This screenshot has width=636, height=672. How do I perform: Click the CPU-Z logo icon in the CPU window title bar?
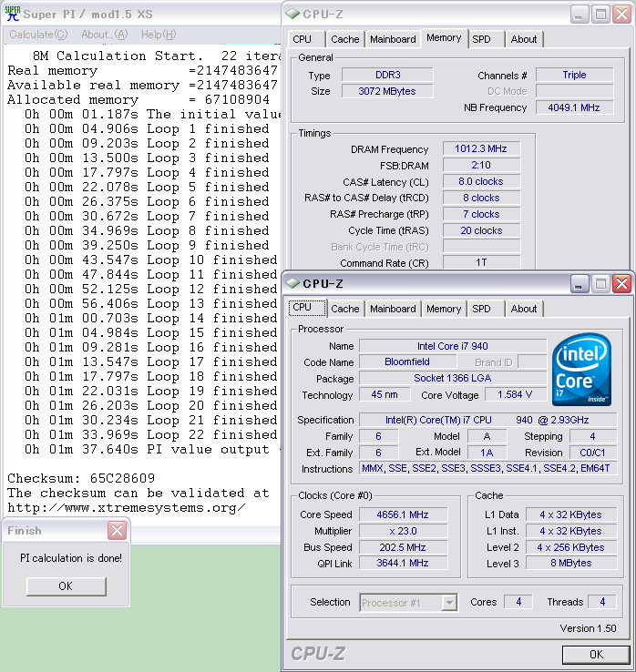(292, 283)
